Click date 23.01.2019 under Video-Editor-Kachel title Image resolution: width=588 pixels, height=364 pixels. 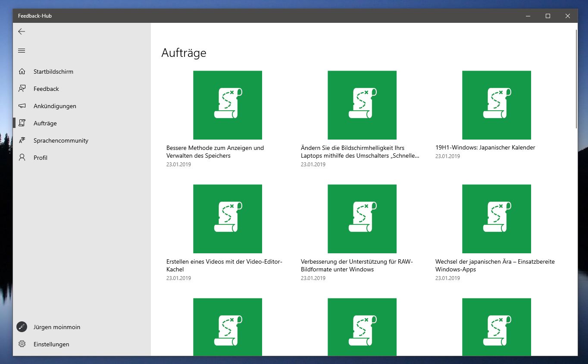click(x=178, y=278)
